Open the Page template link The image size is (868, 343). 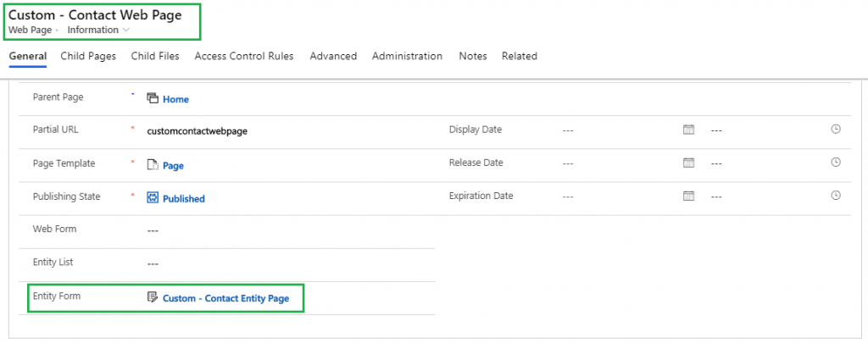coord(173,166)
